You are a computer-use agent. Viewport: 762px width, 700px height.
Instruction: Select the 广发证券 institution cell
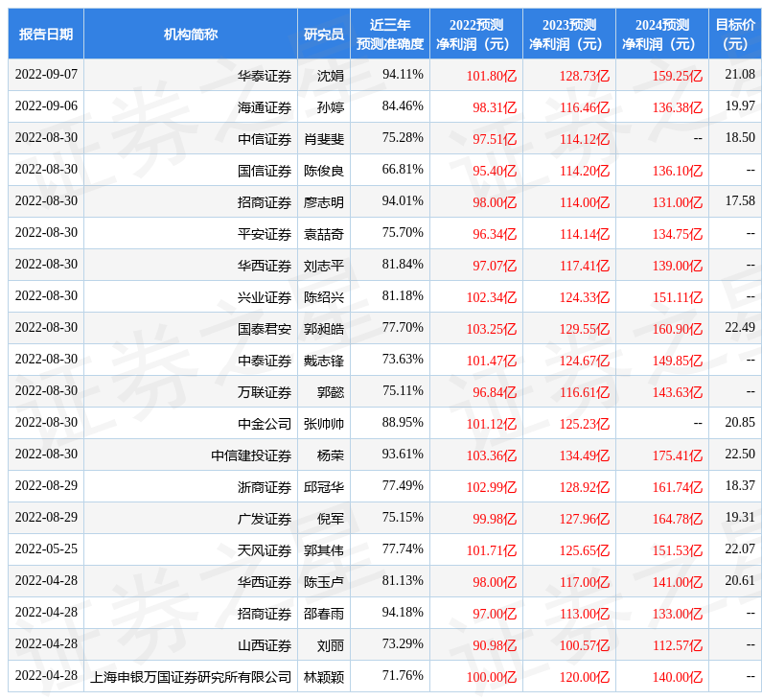[191, 517]
